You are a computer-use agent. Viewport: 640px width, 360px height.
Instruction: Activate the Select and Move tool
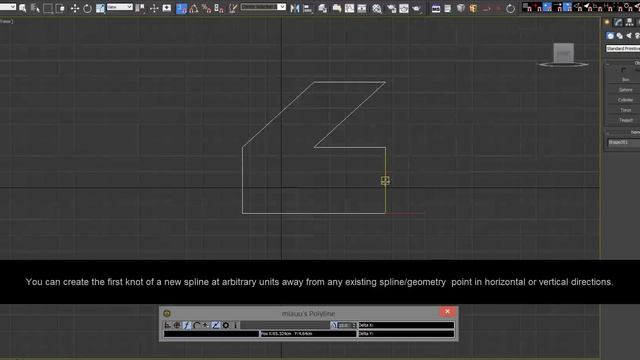[x=75, y=8]
